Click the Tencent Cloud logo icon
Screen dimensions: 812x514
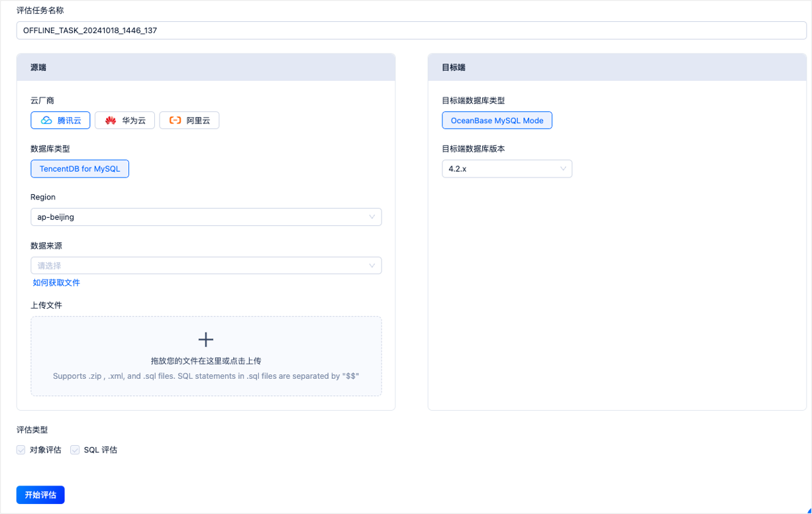click(x=46, y=121)
